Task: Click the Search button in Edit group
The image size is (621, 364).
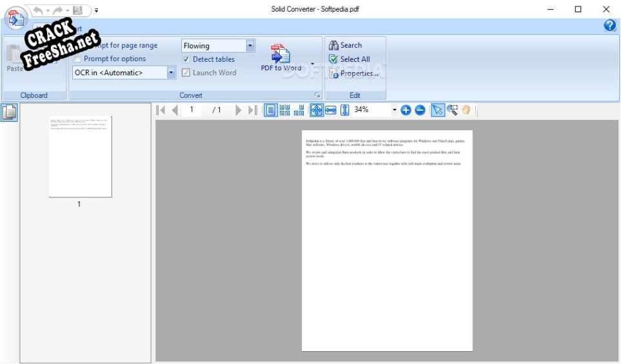Action: click(x=346, y=45)
